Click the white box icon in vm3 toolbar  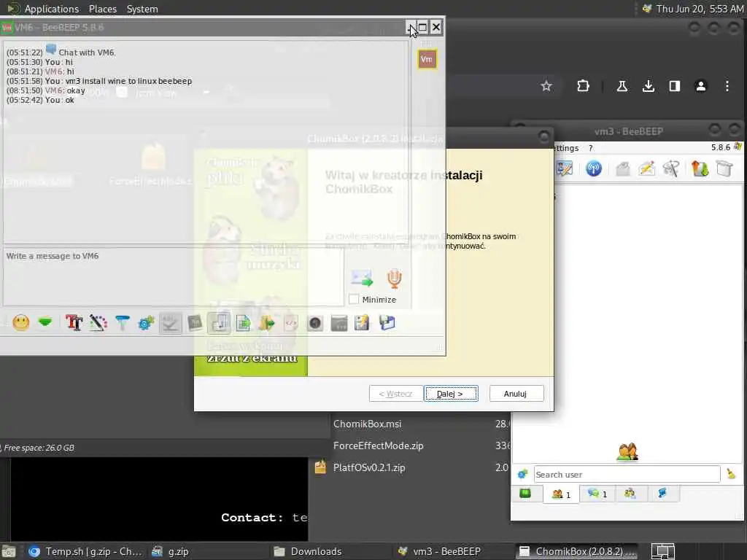click(724, 168)
